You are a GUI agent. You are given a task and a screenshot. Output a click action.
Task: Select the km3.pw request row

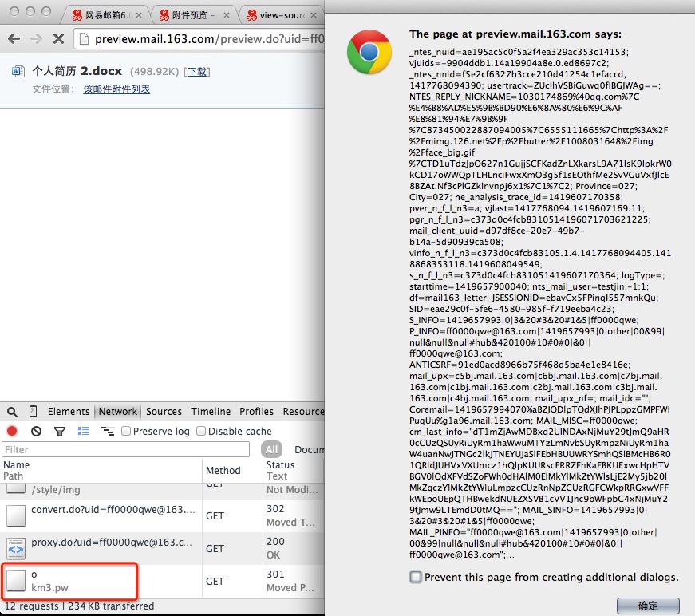click(162, 581)
